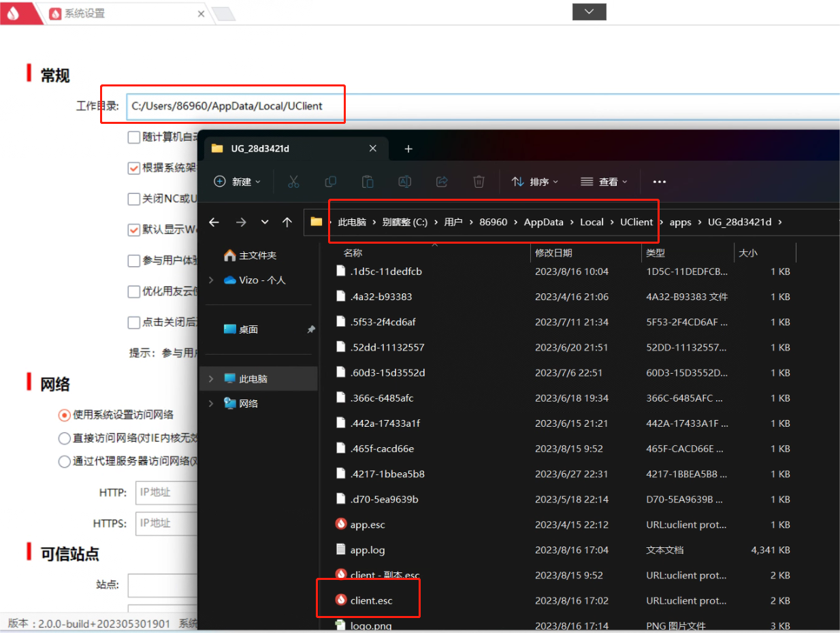Viewport: 840px width, 633px height.
Task: Open the three-dot more options menu
Action: pos(659,182)
